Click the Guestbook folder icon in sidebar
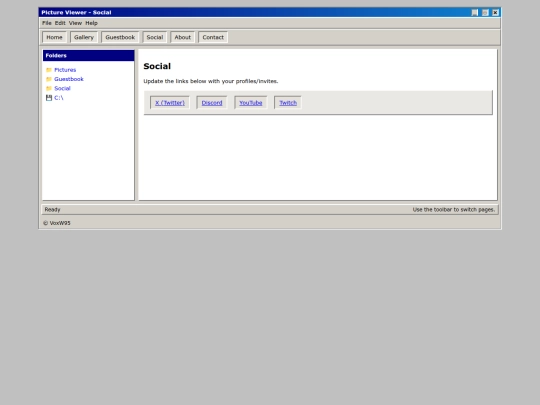The height and width of the screenshot is (405, 540). [49, 79]
